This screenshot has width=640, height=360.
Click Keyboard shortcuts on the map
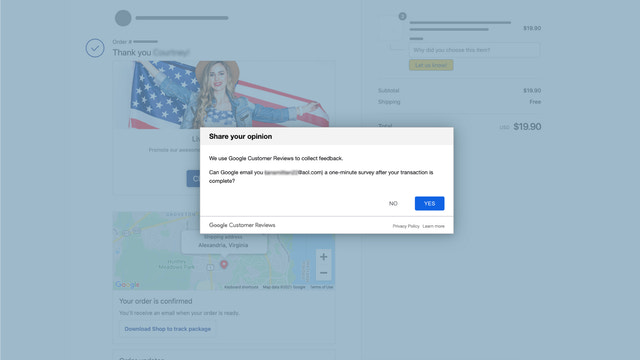tap(241, 287)
